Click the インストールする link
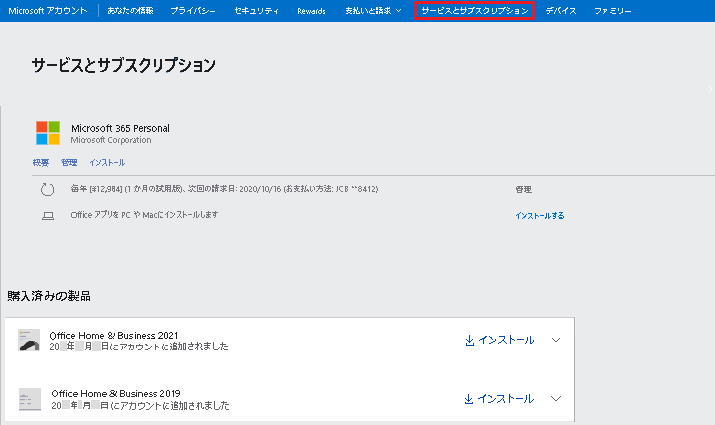 pos(539,216)
